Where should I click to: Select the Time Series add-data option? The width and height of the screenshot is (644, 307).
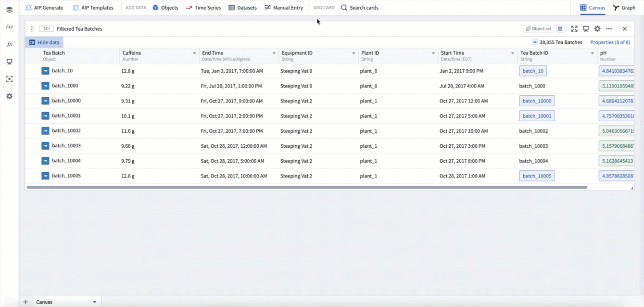203,8
